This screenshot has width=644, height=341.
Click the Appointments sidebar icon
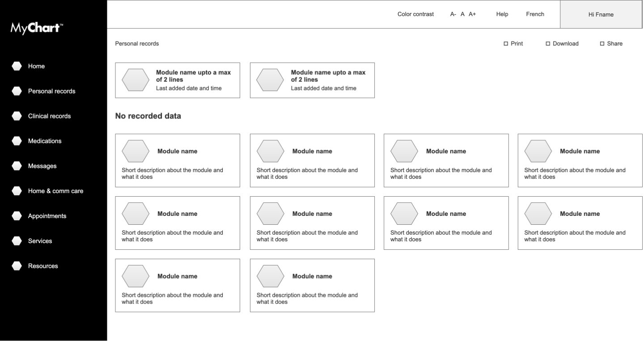click(x=17, y=215)
